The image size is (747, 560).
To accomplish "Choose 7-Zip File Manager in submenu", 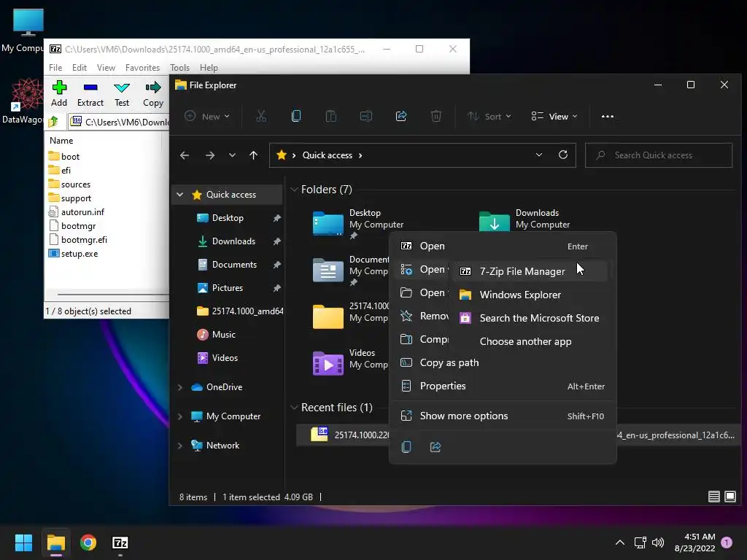I will click(x=530, y=271).
